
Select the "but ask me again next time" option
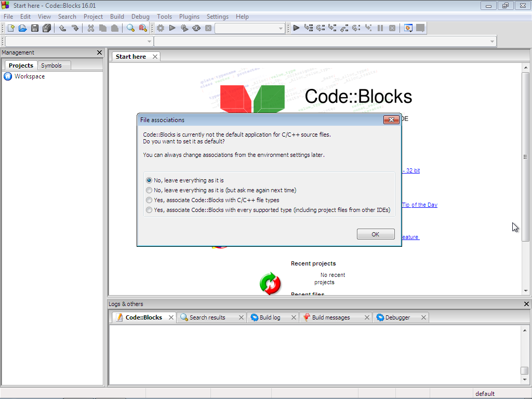coord(221,190)
